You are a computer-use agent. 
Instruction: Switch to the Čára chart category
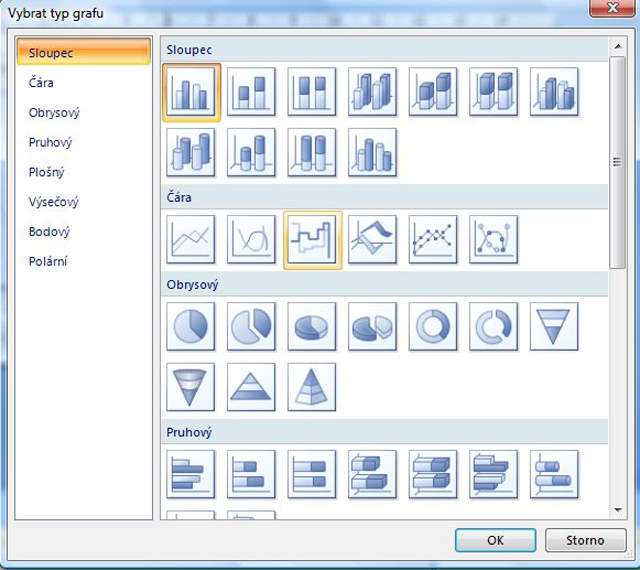pos(84,82)
